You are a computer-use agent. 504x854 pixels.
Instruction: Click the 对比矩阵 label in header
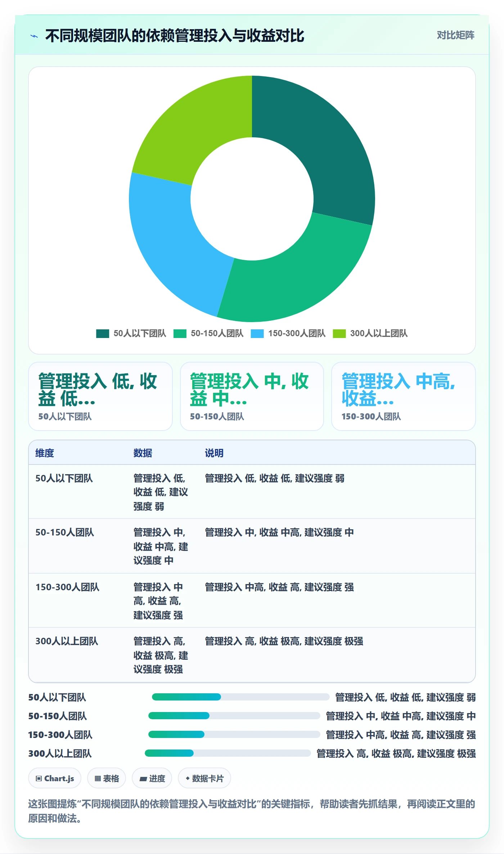(455, 35)
